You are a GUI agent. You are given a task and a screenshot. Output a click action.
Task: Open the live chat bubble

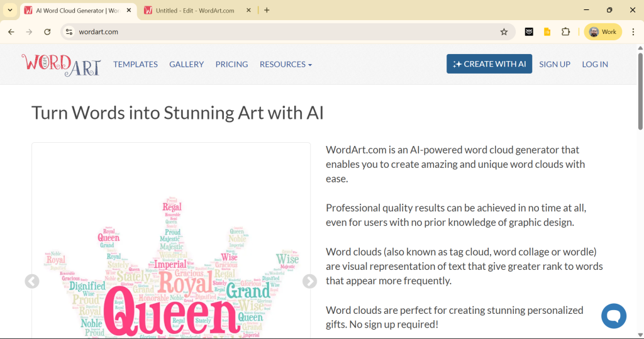click(x=613, y=315)
